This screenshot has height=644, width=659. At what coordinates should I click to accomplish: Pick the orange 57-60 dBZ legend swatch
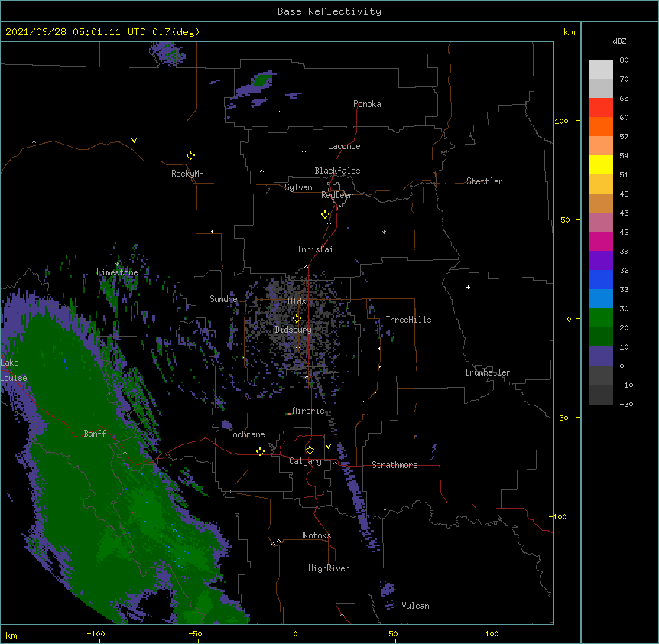tap(601, 127)
